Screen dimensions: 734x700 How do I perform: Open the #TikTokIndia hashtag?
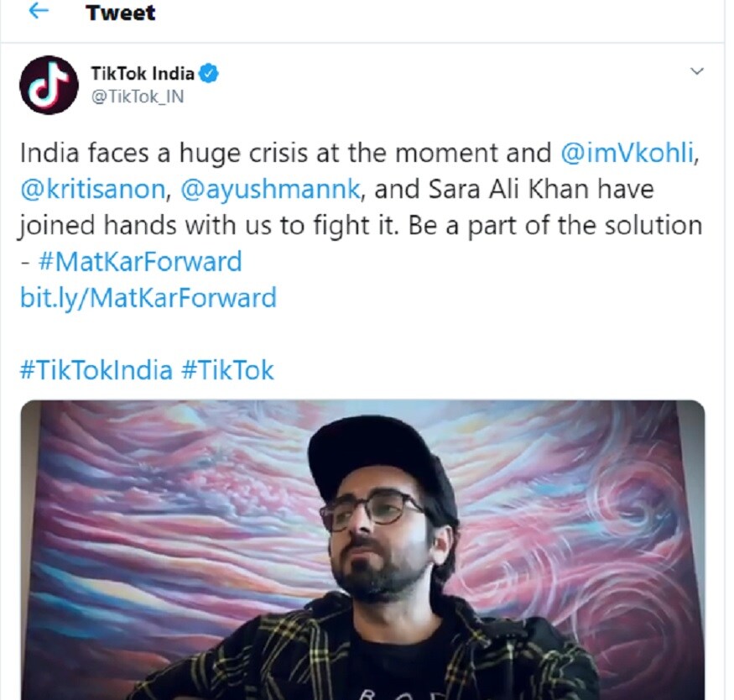point(96,370)
